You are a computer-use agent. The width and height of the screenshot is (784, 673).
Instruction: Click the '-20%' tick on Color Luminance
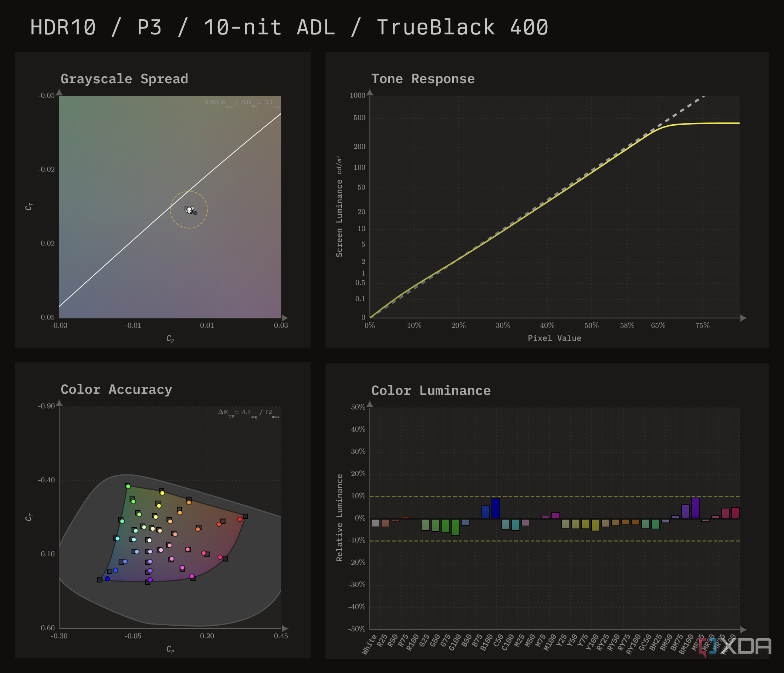click(356, 562)
